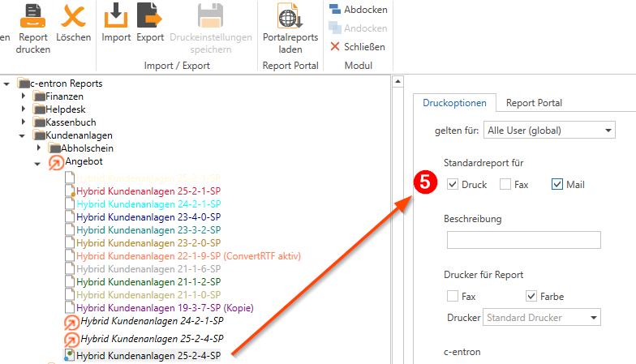This screenshot has width=636, height=364.
Task: Collapse the Angebot tree node
Action: (x=37, y=164)
